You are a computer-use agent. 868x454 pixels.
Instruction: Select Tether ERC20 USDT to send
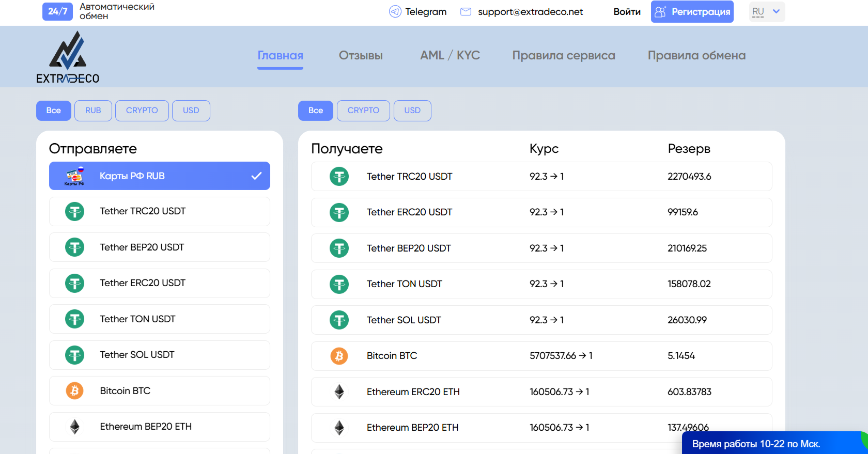[x=160, y=283]
